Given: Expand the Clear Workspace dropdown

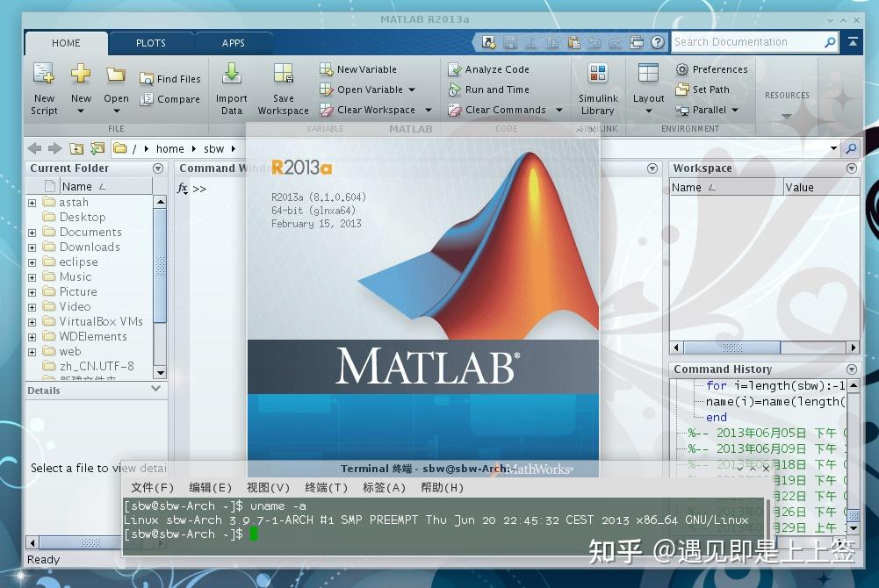Looking at the screenshot, I should (x=427, y=109).
